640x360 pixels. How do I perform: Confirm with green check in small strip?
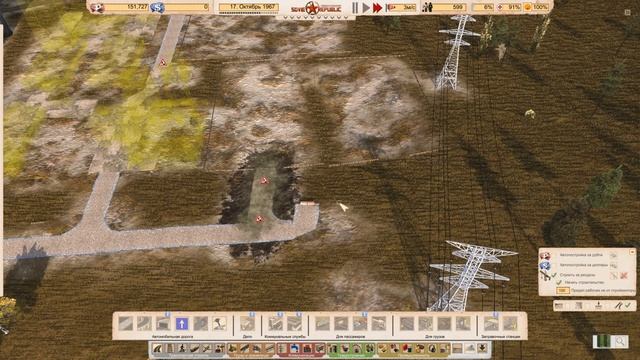pos(628,305)
